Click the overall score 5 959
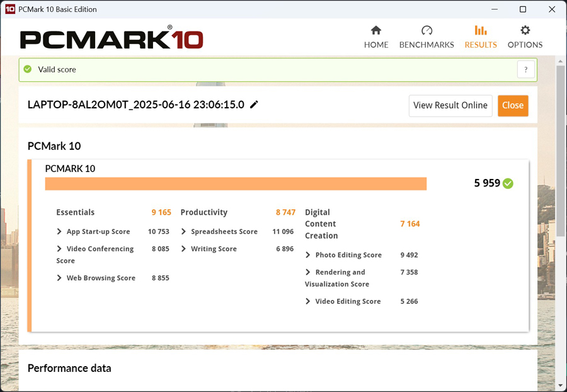567x392 pixels. pos(487,183)
